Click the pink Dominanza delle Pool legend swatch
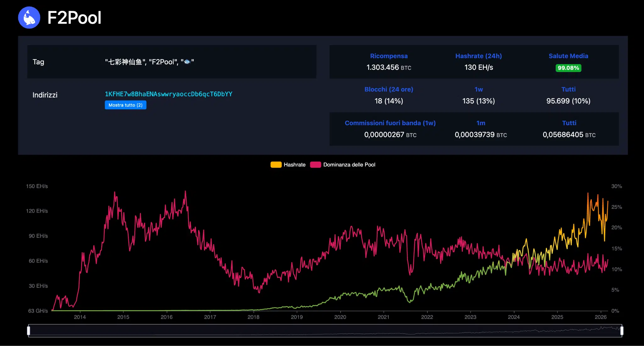 tap(315, 165)
